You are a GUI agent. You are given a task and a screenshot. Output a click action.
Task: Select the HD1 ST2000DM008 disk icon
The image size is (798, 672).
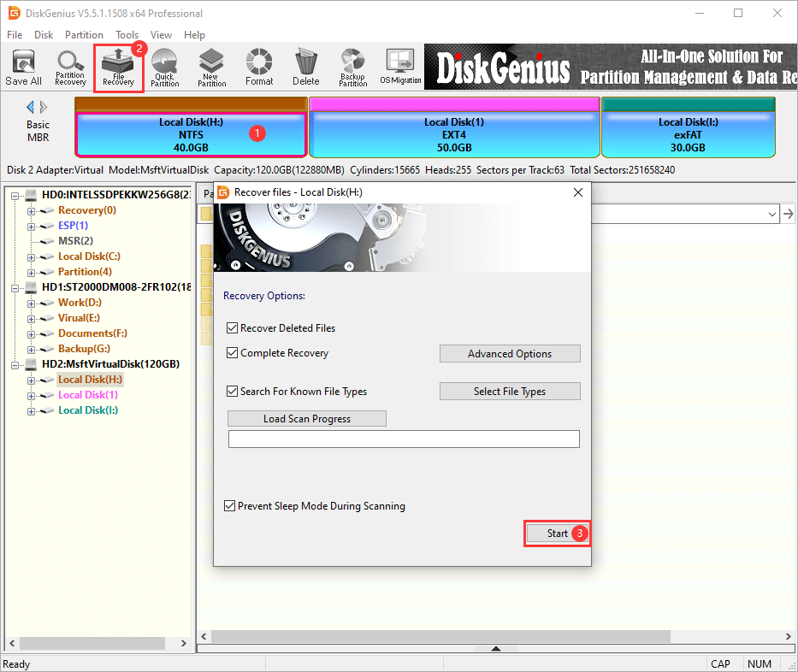(31, 287)
